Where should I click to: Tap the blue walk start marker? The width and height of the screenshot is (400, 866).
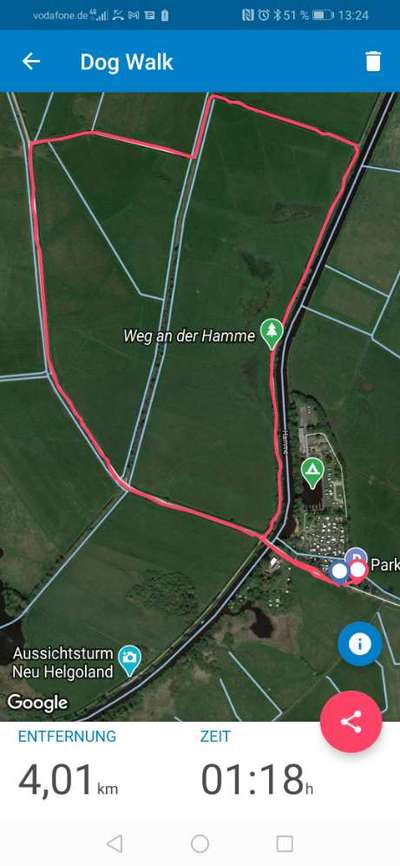click(x=339, y=571)
